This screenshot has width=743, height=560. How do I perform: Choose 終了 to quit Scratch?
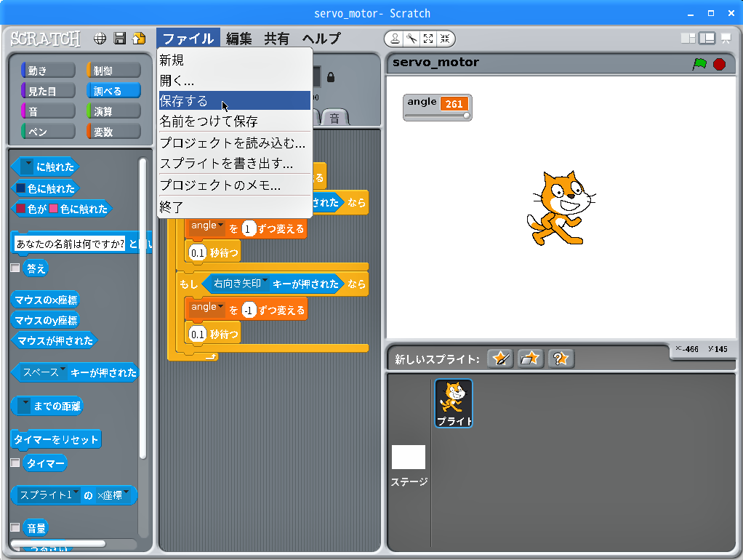tap(235, 207)
